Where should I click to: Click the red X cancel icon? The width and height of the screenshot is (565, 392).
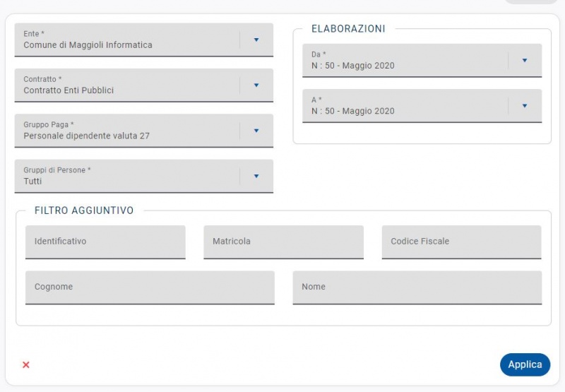pyautogui.click(x=26, y=364)
